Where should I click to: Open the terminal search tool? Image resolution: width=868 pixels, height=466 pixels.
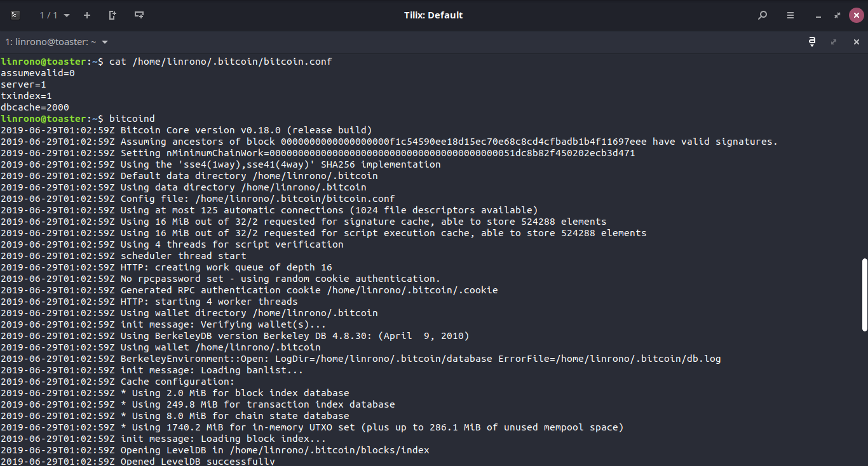762,15
